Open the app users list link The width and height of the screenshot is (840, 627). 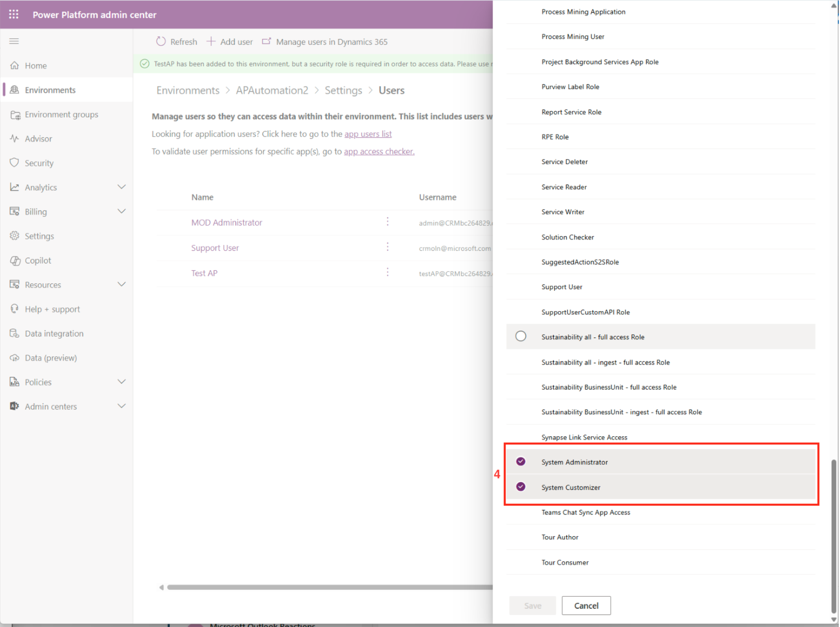click(368, 134)
